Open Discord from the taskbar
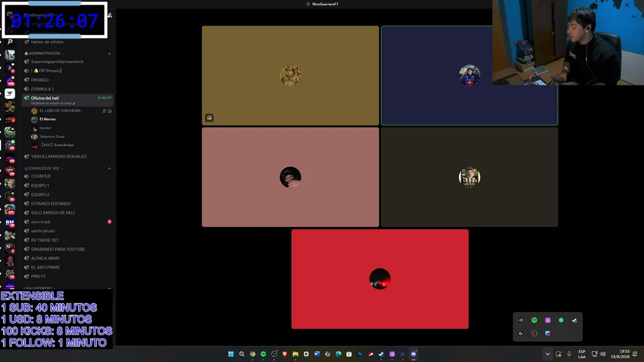The width and height of the screenshot is (644, 362). [414, 354]
